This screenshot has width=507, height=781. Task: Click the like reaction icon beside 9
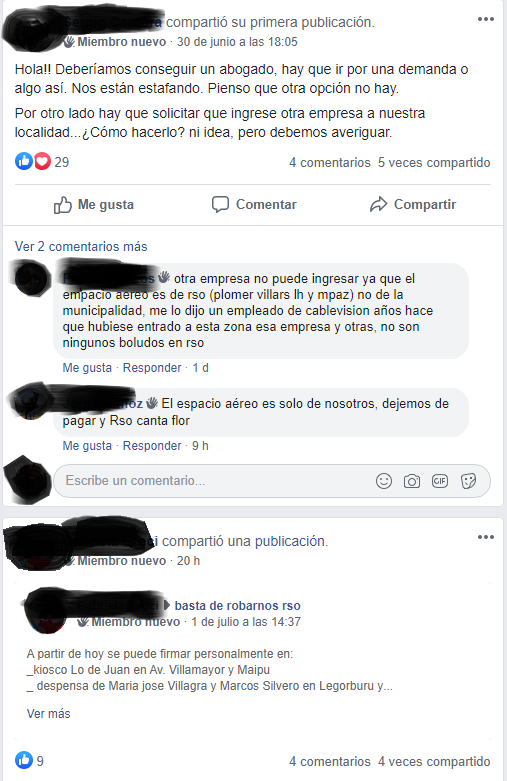click(x=23, y=761)
